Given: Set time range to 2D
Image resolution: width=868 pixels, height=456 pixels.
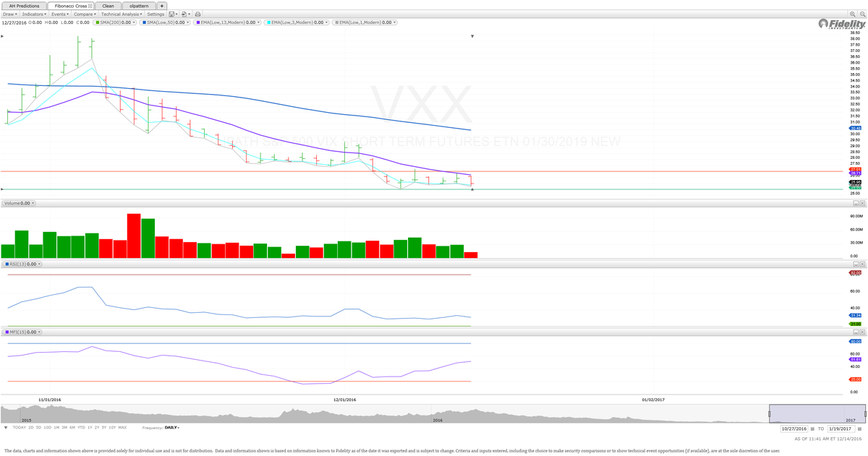Looking at the screenshot, I should click(x=31, y=427).
